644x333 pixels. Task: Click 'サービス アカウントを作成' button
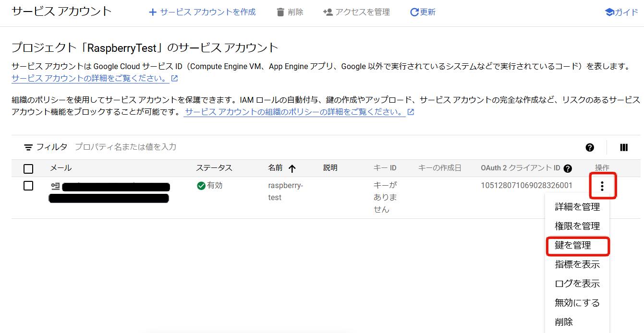pyautogui.click(x=202, y=12)
